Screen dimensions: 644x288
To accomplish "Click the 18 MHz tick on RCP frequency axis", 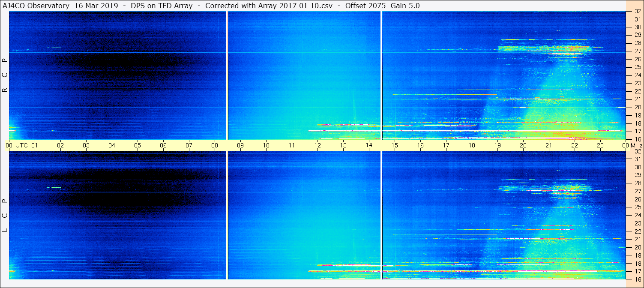I will (638, 123).
